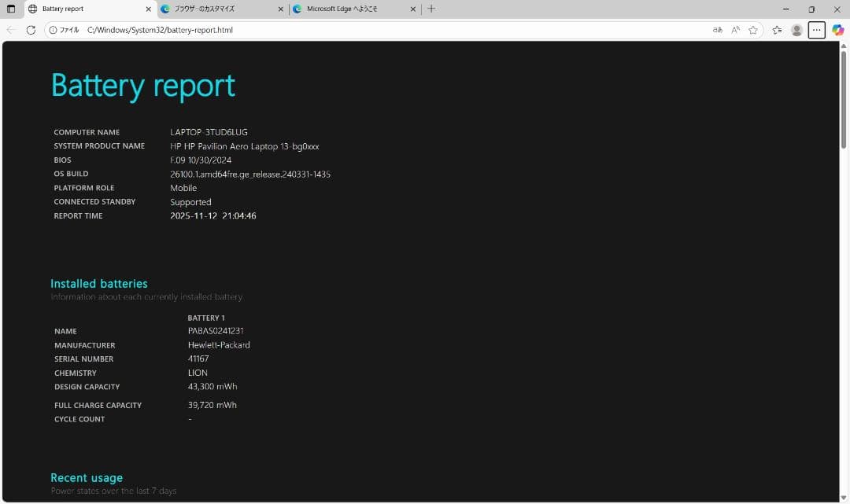The height and width of the screenshot is (504, 850).
Task: Open Read Aloud from address bar
Action: coord(735,30)
